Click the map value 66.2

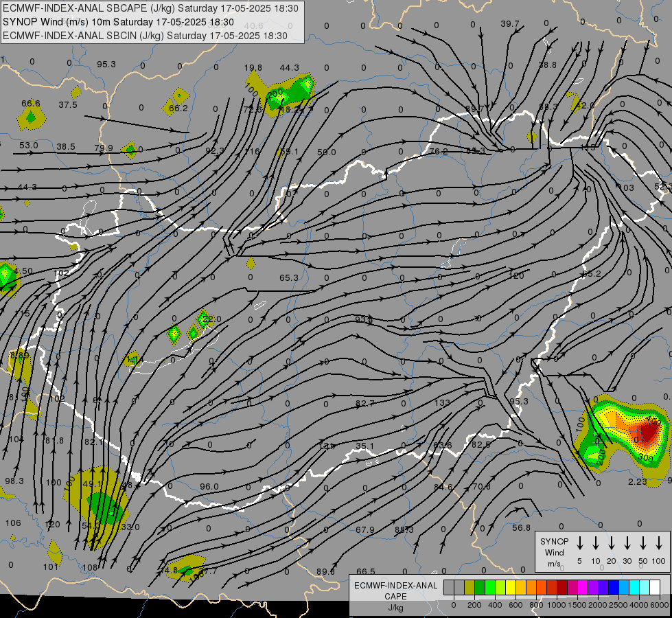(x=178, y=108)
